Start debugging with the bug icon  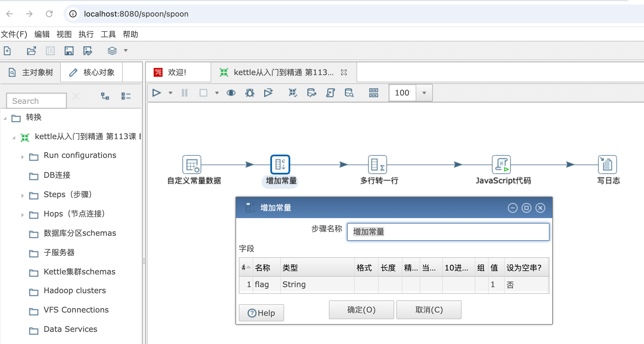[x=250, y=93]
